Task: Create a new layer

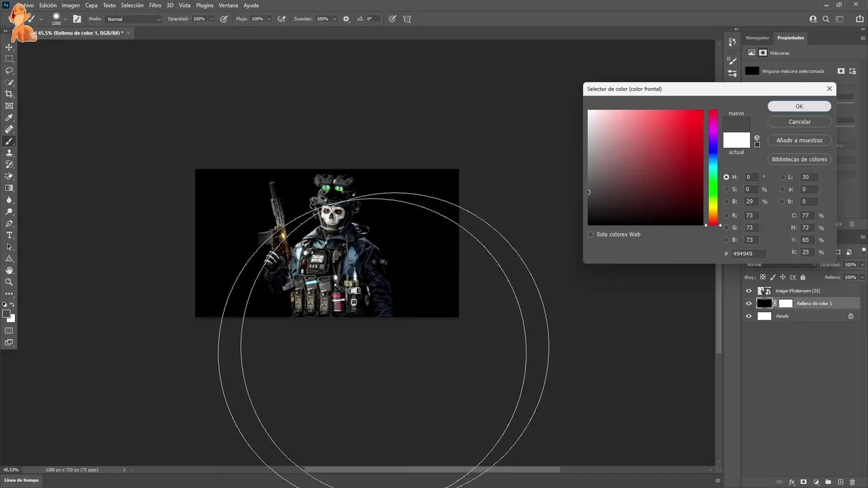Action: pyautogui.click(x=840, y=482)
